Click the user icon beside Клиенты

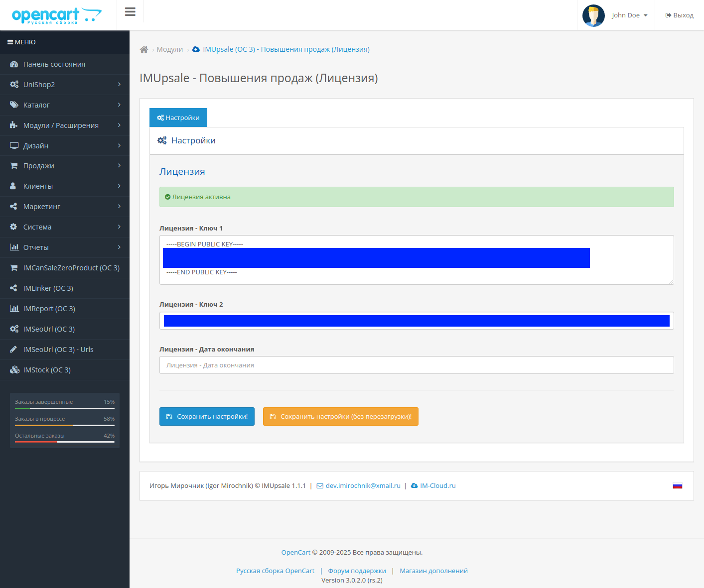pyautogui.click(x=13, y=186)
